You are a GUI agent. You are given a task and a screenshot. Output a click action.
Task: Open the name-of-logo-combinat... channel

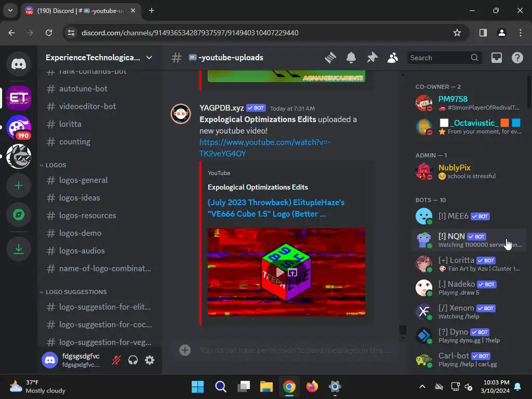tap(99, 269)
